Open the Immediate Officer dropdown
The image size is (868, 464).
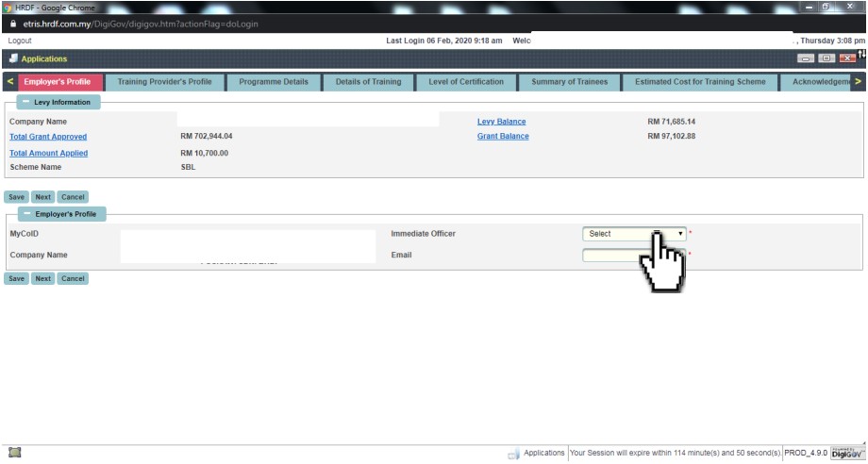[x=634, y=234]
